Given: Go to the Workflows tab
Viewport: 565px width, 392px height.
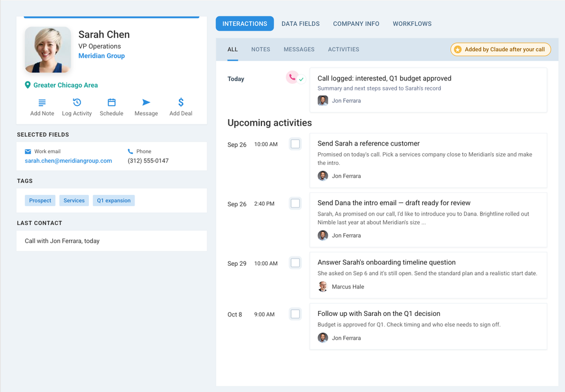Looking at the screenshot, I should click(412, 24).
